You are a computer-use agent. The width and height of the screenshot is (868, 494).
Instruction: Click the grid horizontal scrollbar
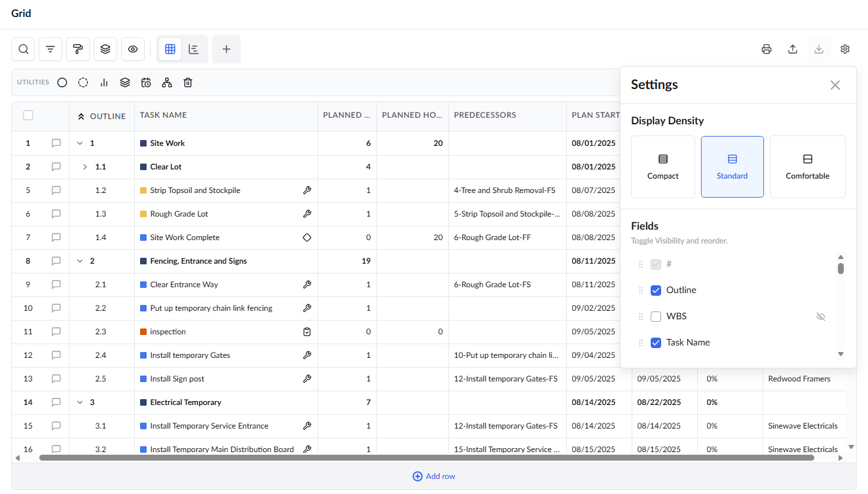tap(427, 458)
